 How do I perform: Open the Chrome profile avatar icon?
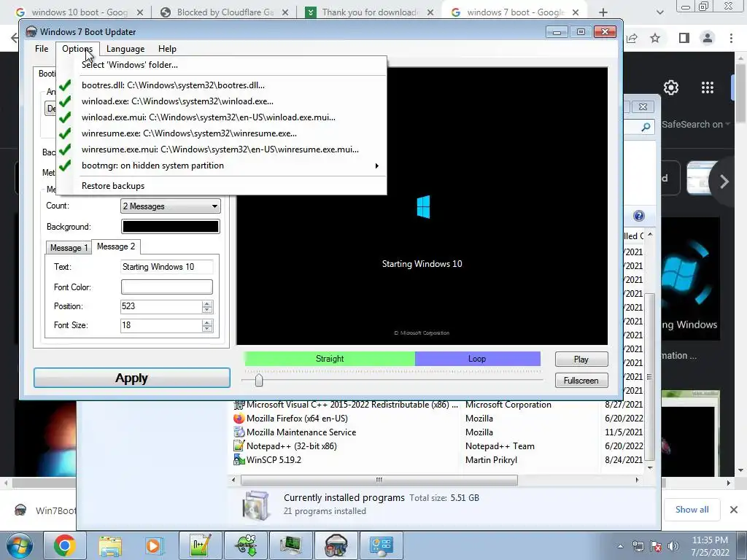point(708,38)
